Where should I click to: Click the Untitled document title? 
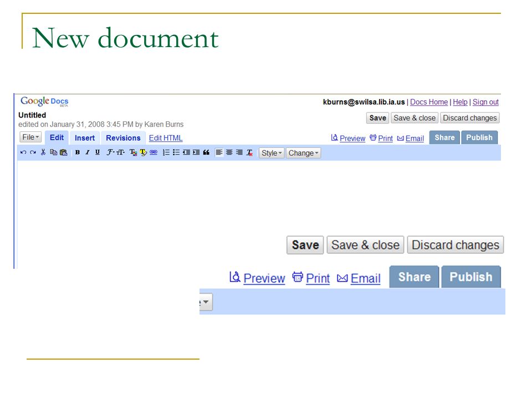coord(32,115)
